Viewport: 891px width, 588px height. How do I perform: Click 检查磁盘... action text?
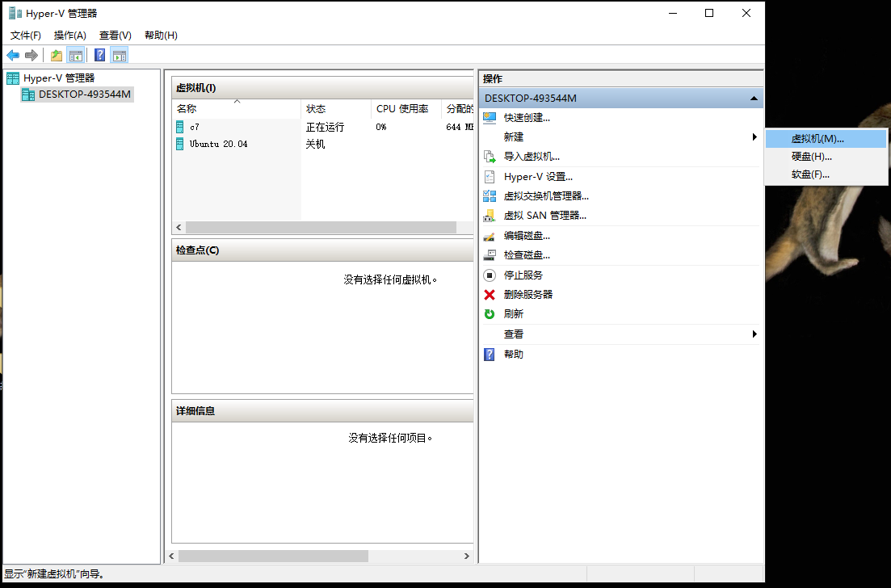click(x=527, y=256)
